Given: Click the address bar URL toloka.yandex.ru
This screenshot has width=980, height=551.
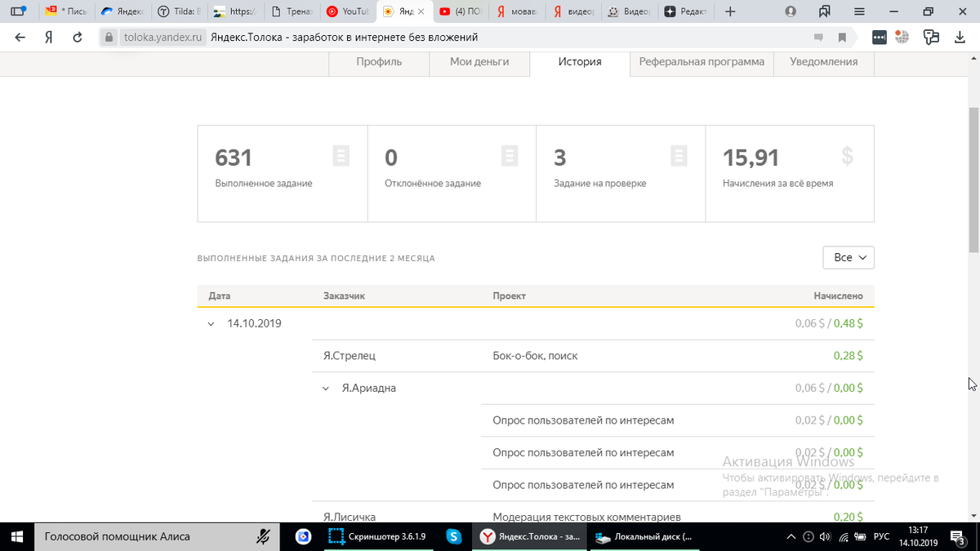Looking at the screenshot, I should [x=163, y=38].
